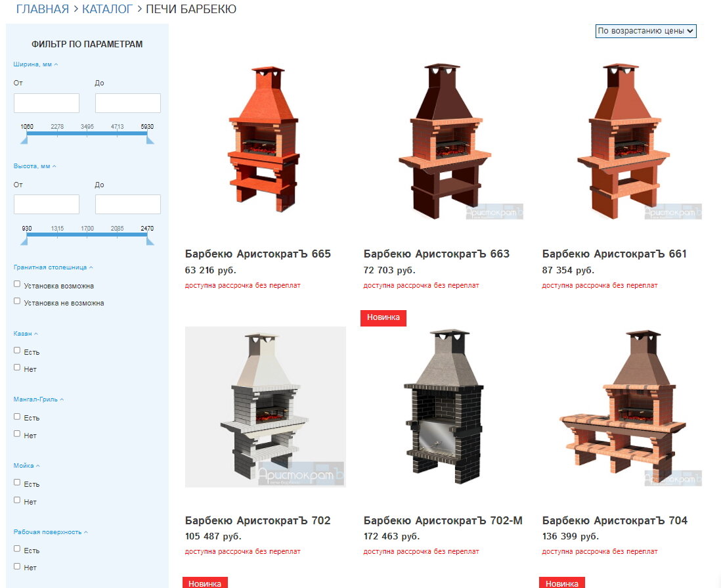Screen dimensions: 721x588
Task: Open the Барбекю АристократЪ 702-М product image
Action: (444, 407)
